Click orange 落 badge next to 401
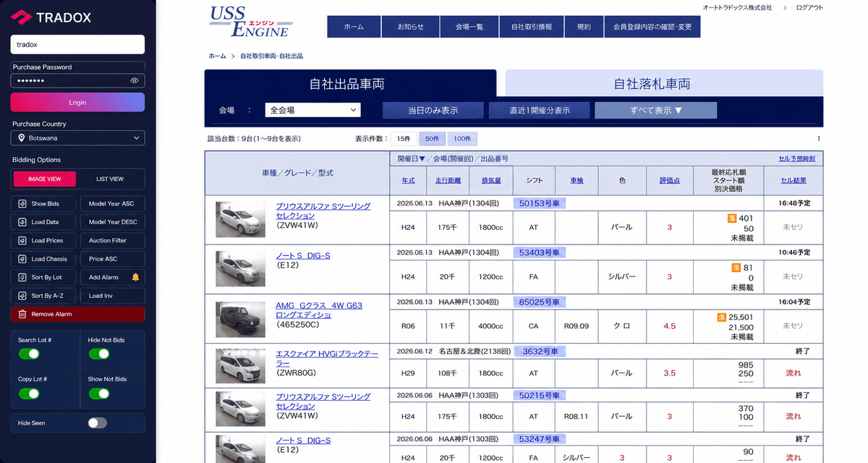Image resolution: width=868 pixels, height=463 pixels. pos(732,218)
